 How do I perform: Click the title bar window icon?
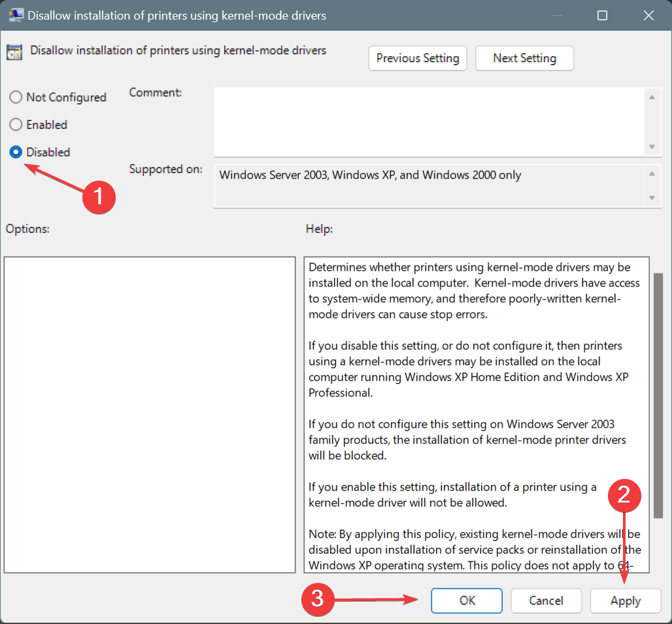pyautogui.click(x=16, y=16)
